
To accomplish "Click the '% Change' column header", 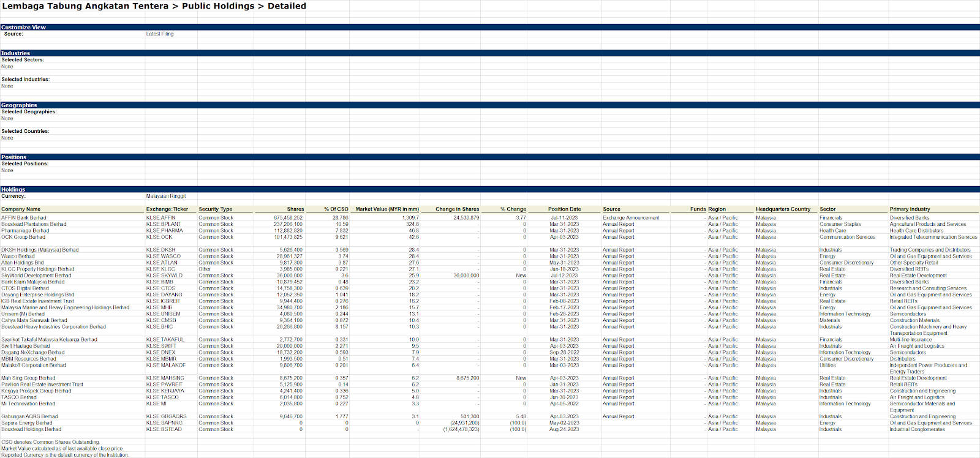I will [513, 209].
